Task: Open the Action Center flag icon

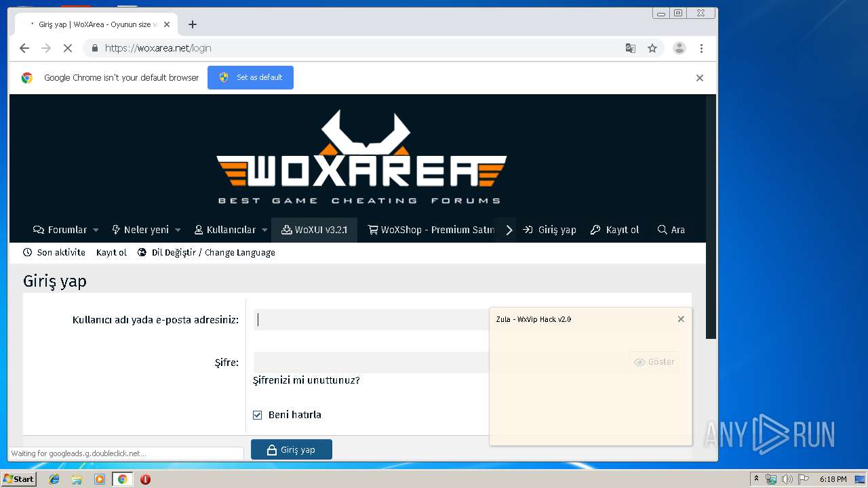Action: click(x=804, y=479)
